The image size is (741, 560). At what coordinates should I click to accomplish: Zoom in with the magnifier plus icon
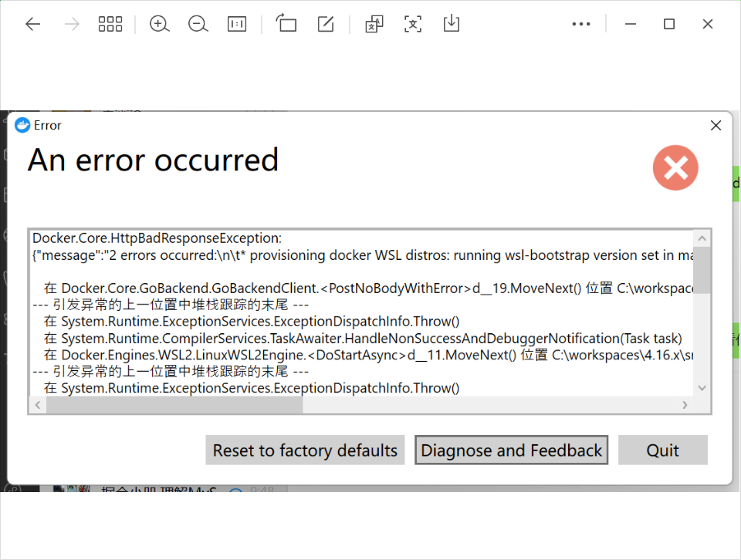tap(159, 24)
